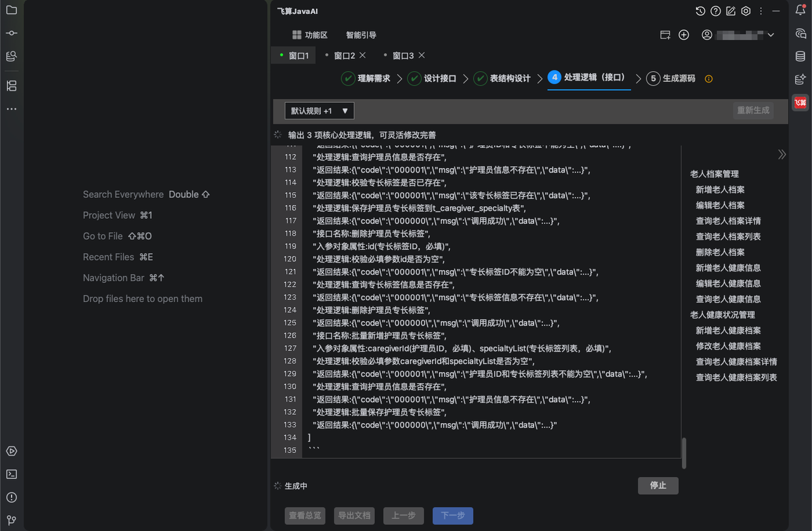Open the help question-mark icon
Screen dimensions: 812x531
(716, 11)
